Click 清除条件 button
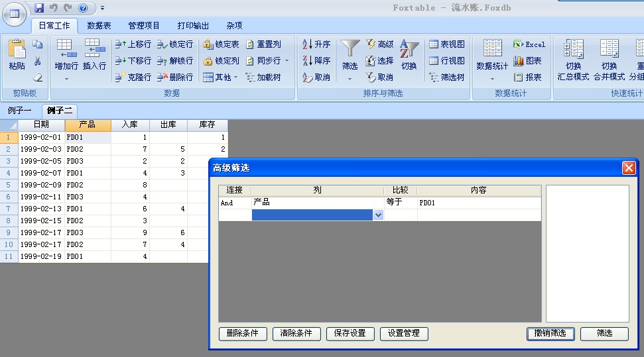The width and height of the screenshot is (644, 357). pos(296,333)
